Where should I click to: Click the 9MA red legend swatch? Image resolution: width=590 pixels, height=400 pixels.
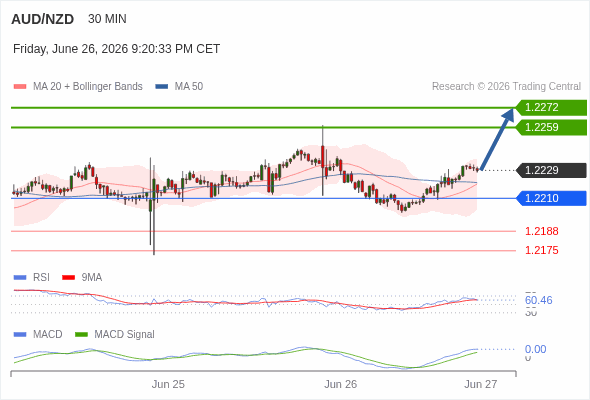click(68, 278)
